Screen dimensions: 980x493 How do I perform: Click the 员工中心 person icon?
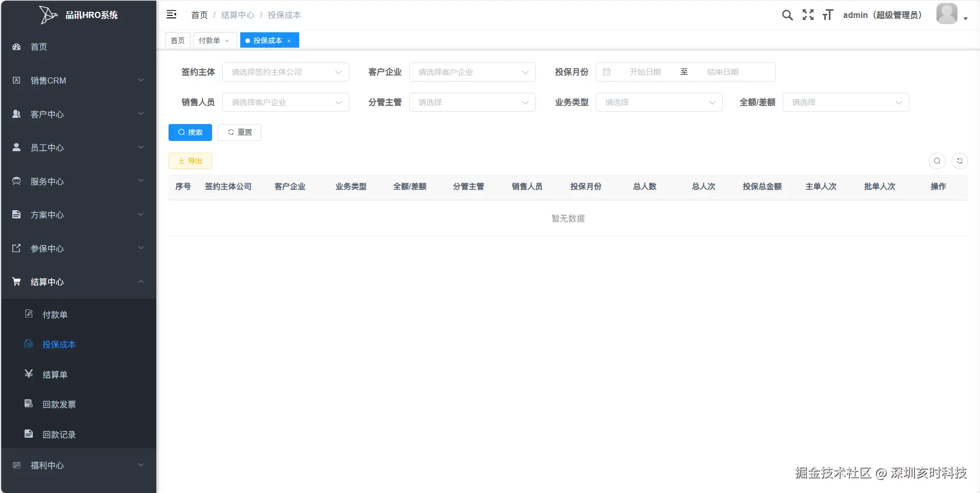(16, 147)
